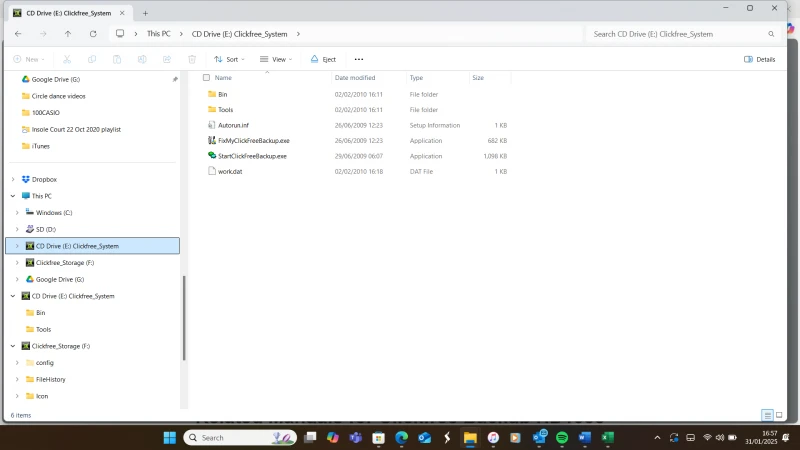Open the See more ellipsis menu
The width and height of the screenshot is (800, 450).
pyautogui.click(x=359, y=59)
